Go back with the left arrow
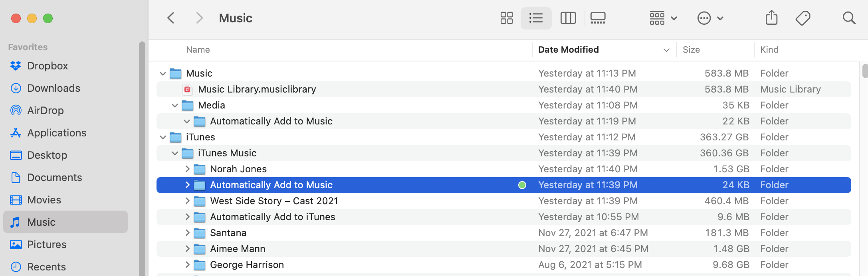 point(171,18)
